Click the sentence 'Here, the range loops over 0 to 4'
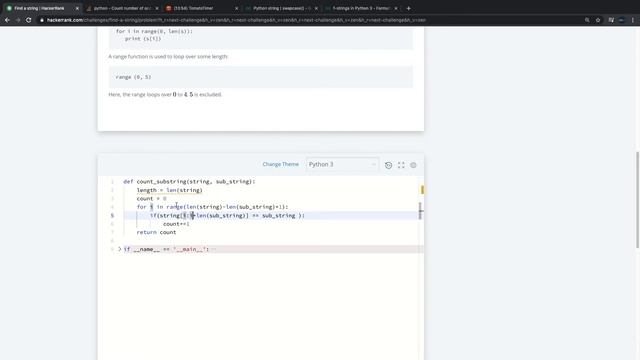Screen dimensions: 640x360 (165, 94)
